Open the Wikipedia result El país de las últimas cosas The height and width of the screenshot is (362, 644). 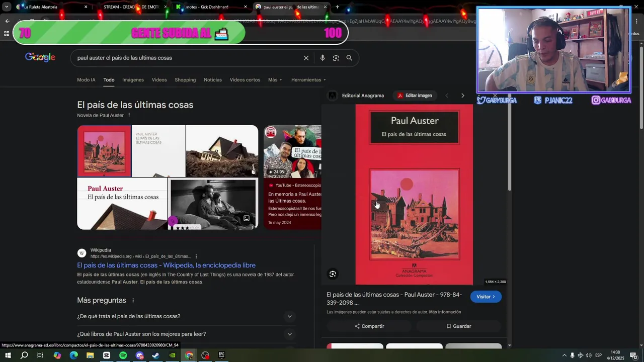pyautogui.click(x=166, y=265)
